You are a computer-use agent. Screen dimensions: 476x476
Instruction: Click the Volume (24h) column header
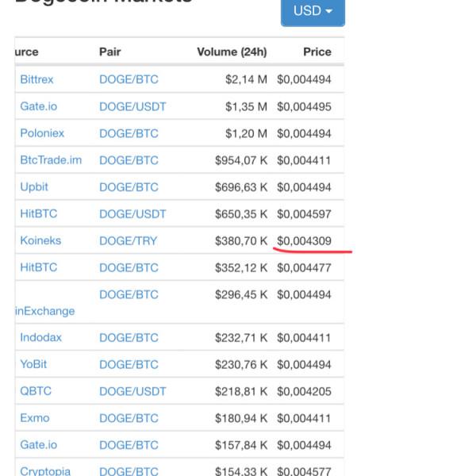tap(232, 52)
